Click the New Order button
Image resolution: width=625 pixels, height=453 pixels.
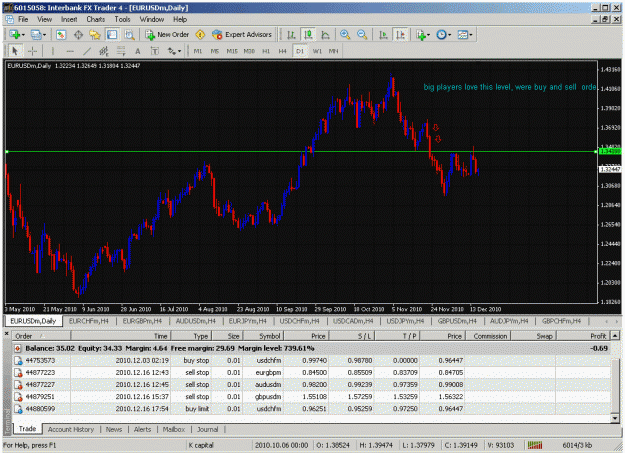(167, 35)
